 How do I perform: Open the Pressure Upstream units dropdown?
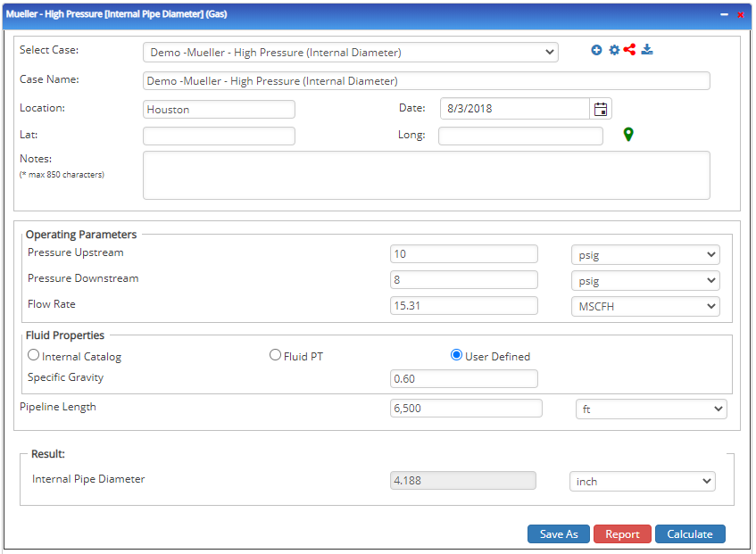click(644, 254)
